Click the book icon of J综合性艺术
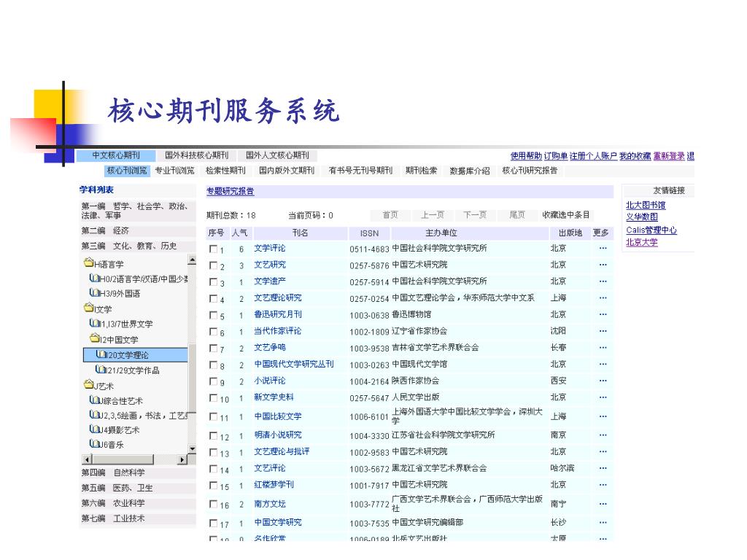 tap(94, 400)
